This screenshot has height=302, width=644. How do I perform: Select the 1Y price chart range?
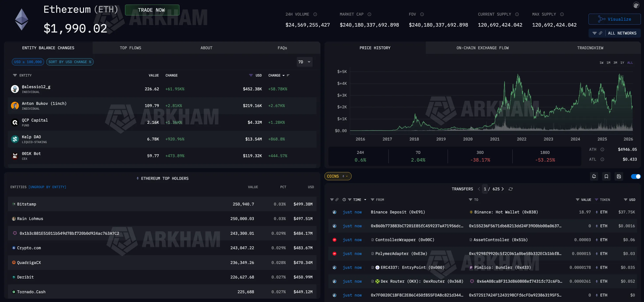(x=622, y=63)
